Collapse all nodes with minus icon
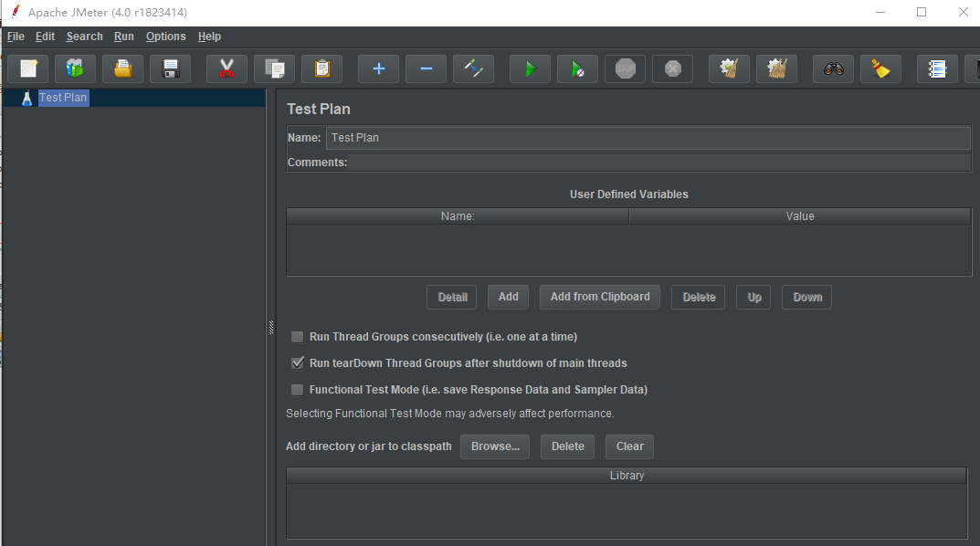980x546 pixels. pos(426,68)
